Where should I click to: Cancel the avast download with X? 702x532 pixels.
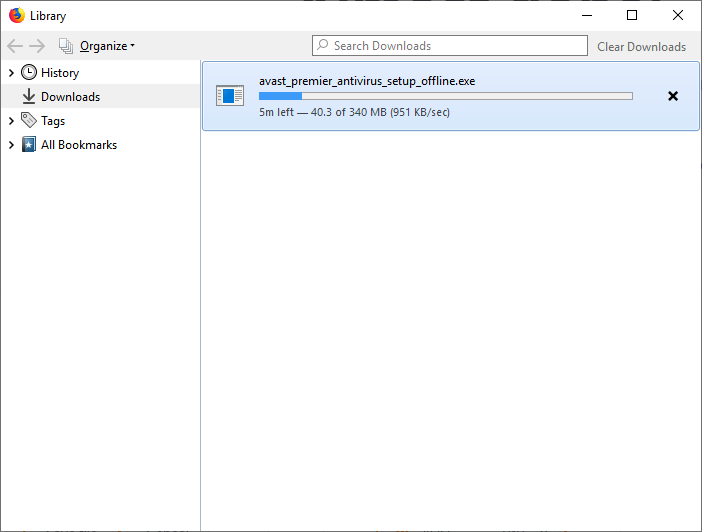673,96
